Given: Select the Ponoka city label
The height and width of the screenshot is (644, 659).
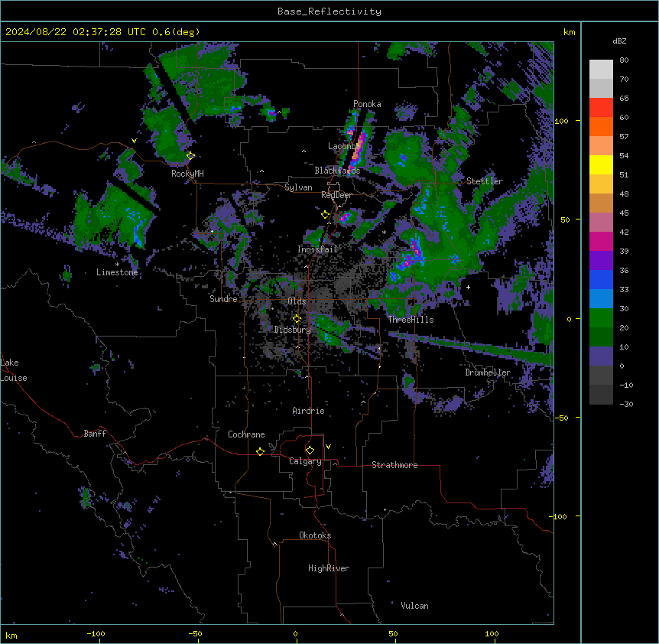Looking at the screenshot, I should tap(367, 104).
